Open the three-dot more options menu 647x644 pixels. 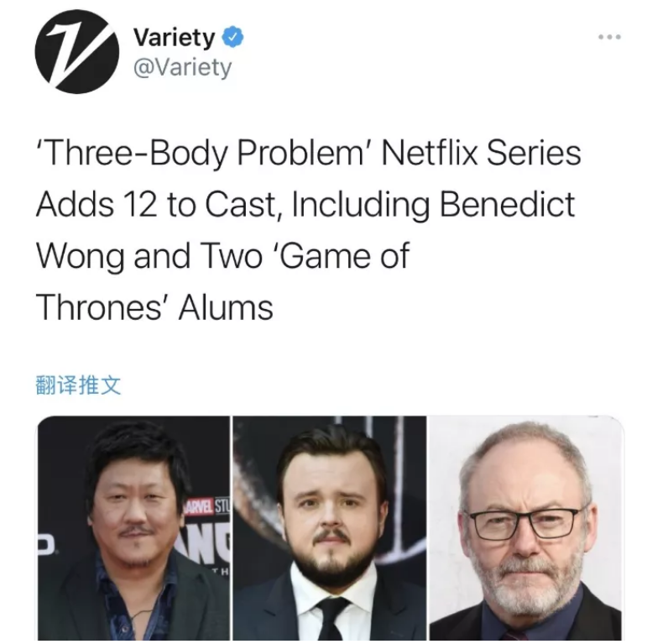(x=609, y=37)
